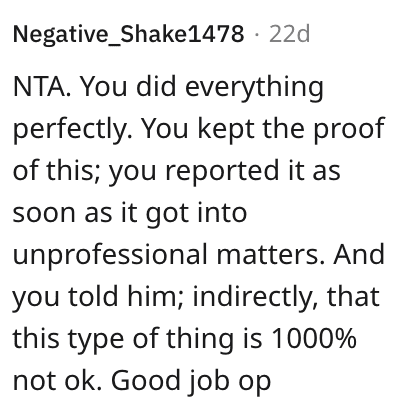Click the line 'soon as it got into'
Screen dimensions: 402x408
[x=130, y=214]
